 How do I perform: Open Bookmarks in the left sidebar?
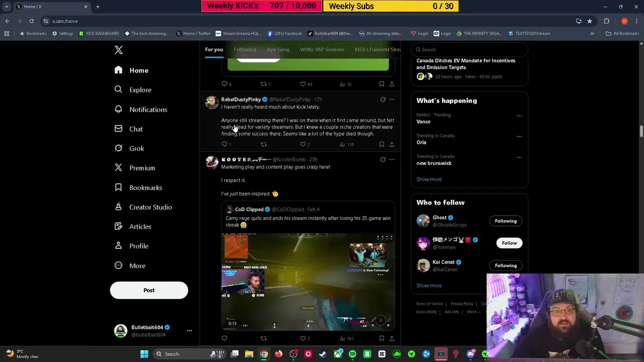click(138, 188)
